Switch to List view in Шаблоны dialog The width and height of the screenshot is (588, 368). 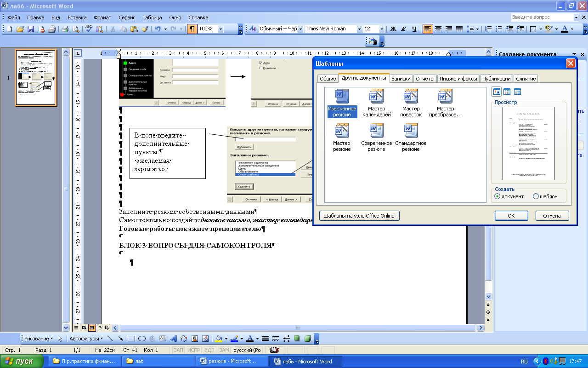(x=507, y=92)
